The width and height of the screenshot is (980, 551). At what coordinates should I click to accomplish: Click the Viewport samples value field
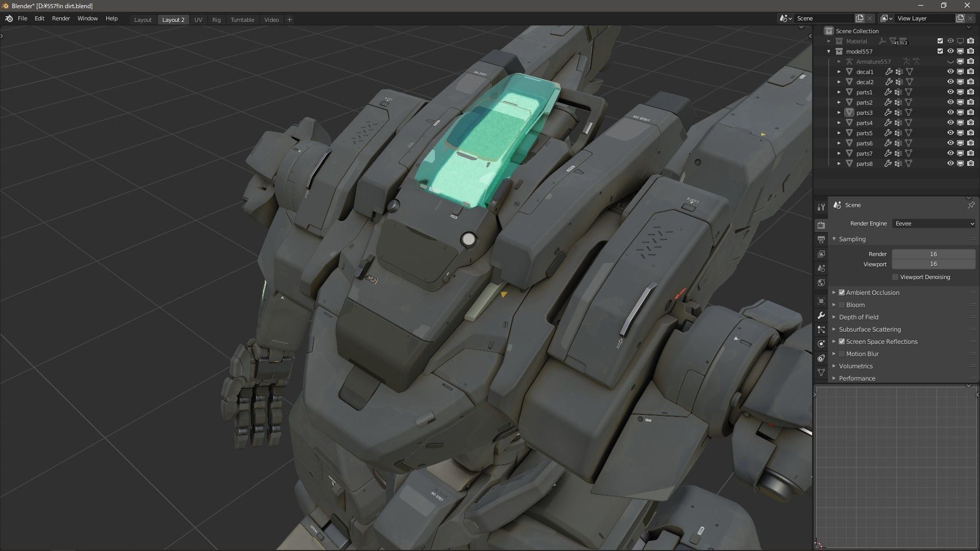(x=934, y=264)
